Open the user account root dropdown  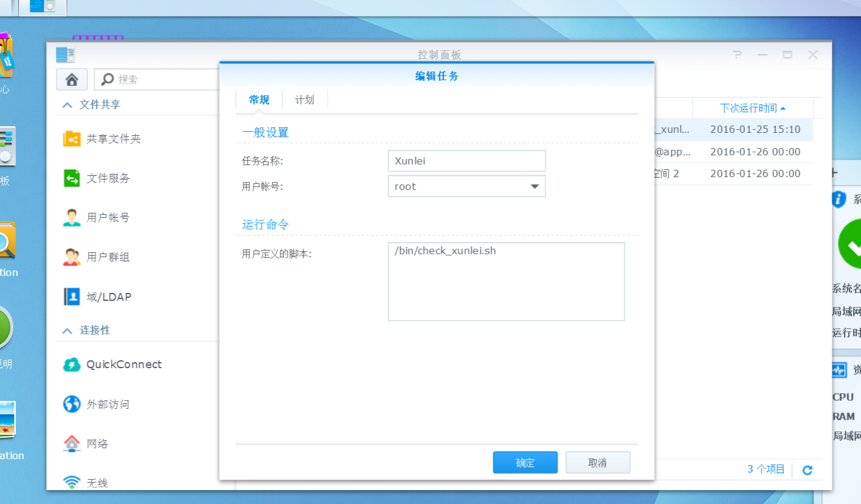tap(467, 186)
